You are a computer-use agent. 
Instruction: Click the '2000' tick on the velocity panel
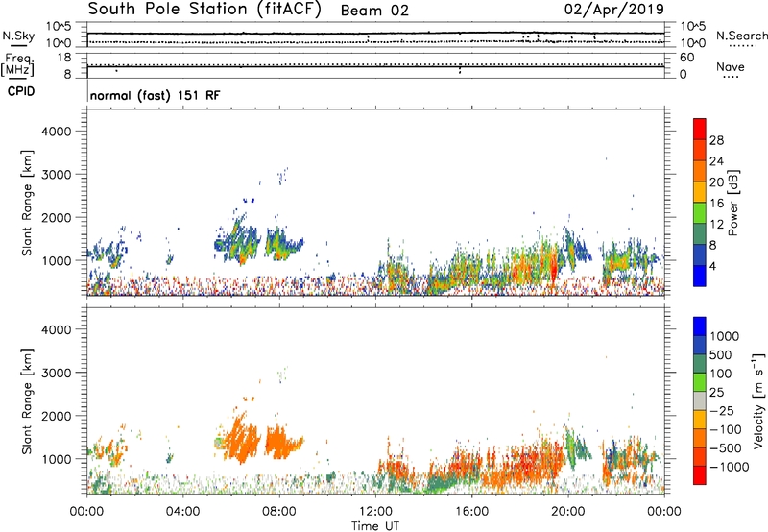pyautogui.click(x=56, y=416)
